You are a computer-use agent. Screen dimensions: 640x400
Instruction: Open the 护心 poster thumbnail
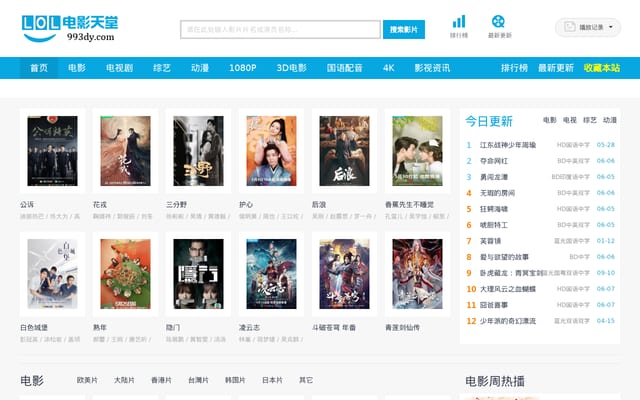(x=271, y=151)
